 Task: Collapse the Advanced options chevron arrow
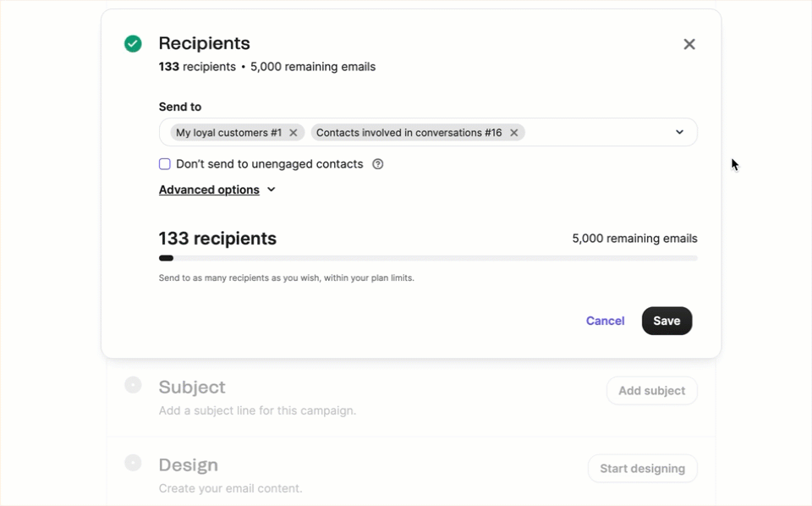[271, 190]
